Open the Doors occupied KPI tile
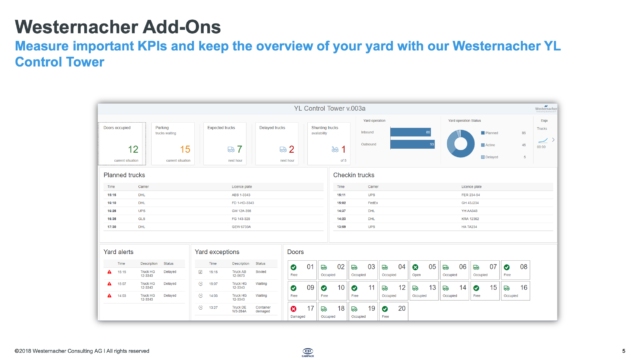This screenshot has height=360, width=640. click(x=122, y=144)
